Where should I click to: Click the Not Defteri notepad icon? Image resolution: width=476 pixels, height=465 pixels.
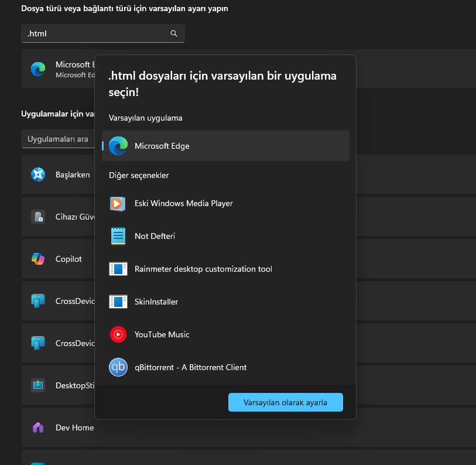click(x=118, y=236)
